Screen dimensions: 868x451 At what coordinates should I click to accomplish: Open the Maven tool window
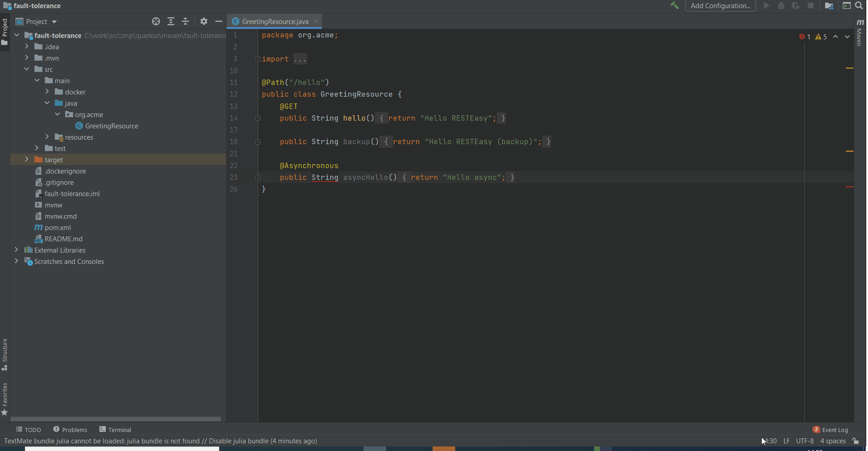coord(859,33)
